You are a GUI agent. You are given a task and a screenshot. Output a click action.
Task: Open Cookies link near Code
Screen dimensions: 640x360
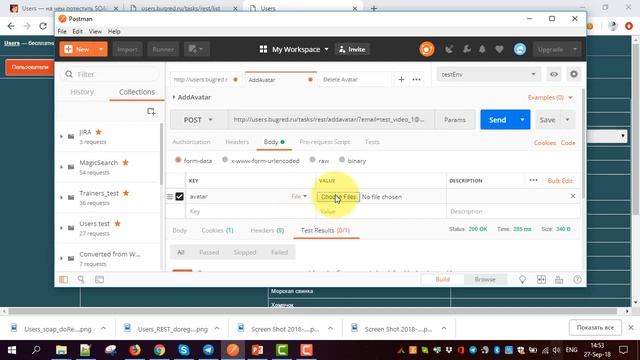[x=545, y=143]
